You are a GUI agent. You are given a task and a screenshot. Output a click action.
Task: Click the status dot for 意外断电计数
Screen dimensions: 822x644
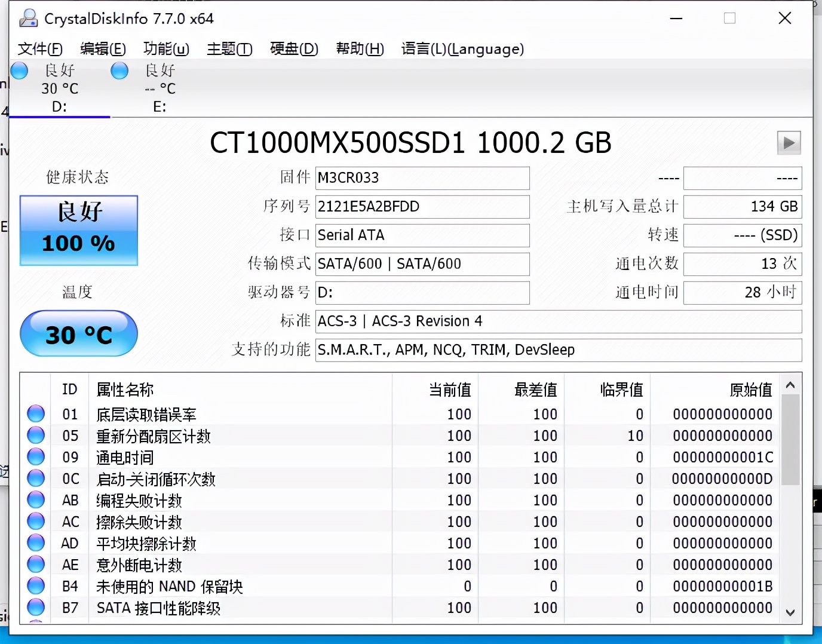(x=35, y=563)
